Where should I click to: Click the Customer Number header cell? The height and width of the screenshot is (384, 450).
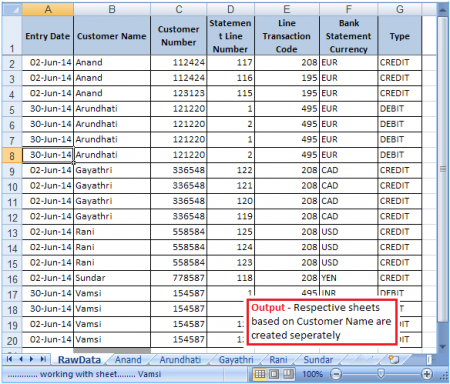179,35
